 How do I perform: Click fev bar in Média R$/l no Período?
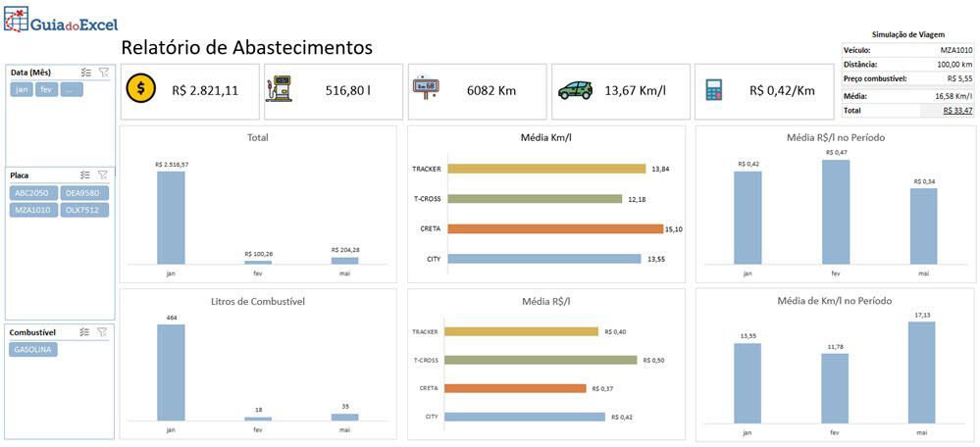tap(836, 212)
